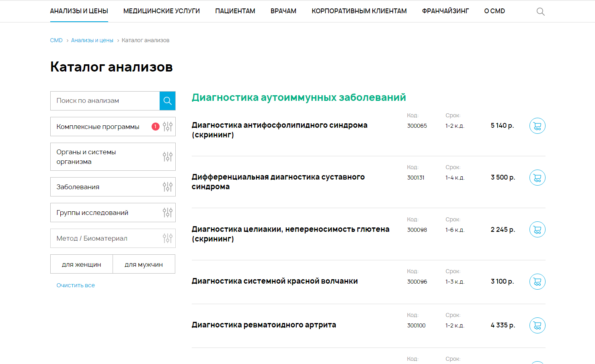Click the red badge on Комплексные программы filter

[155, 127]
